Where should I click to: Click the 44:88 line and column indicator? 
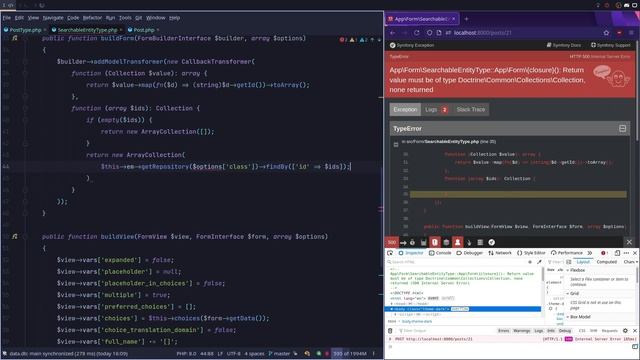click(207, 354)
